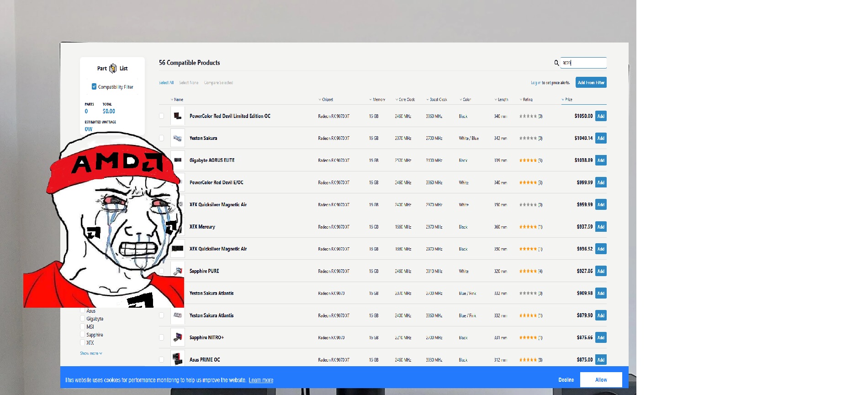Enable the Asus manufacturer filter
The image size is (868, 395).
click(83, 311)
